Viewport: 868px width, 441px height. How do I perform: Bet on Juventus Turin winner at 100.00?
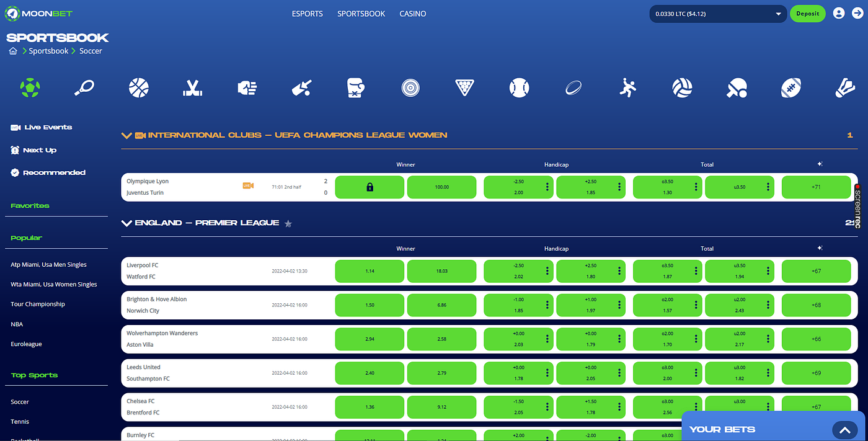click(x=441, y=187)
